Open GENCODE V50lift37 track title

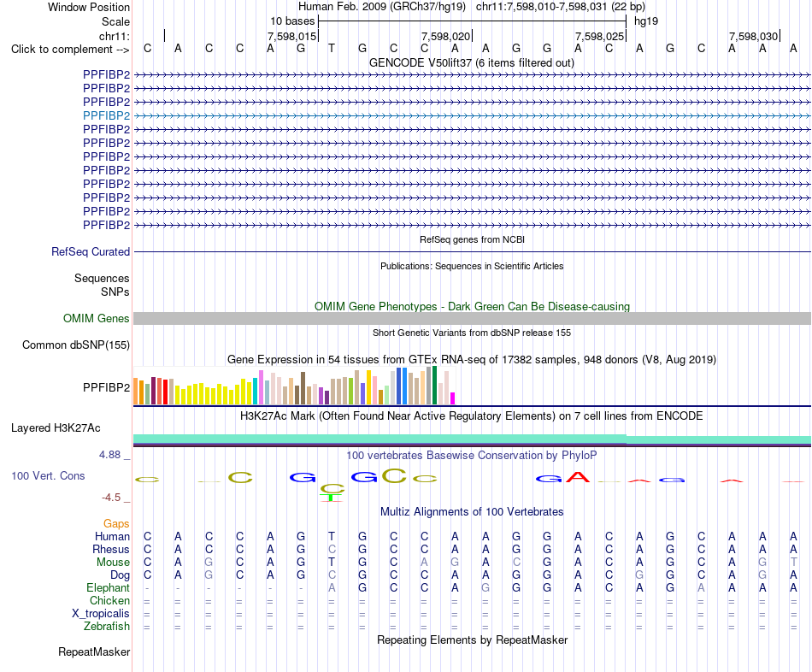[472, 62]
